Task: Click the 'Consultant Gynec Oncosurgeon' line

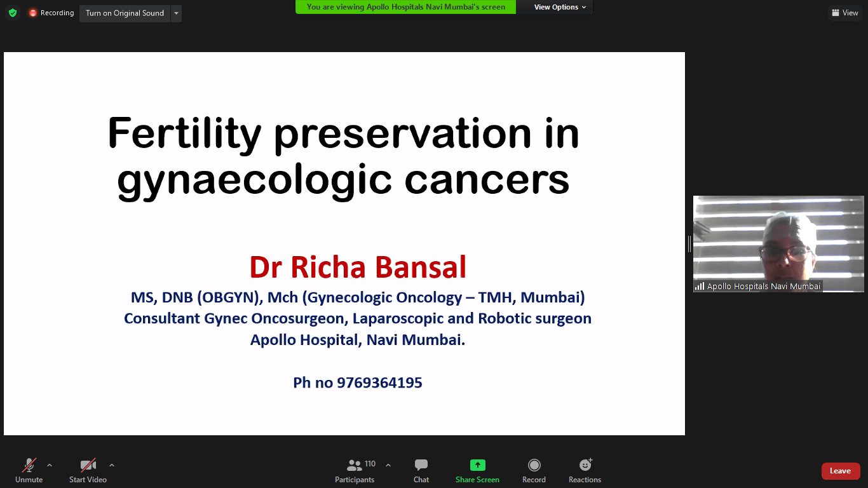Action: (x=358, y=318)
